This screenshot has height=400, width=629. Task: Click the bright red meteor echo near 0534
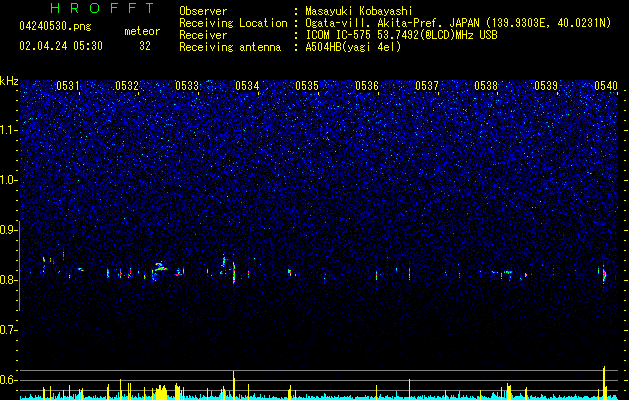[x=234, y=273]
